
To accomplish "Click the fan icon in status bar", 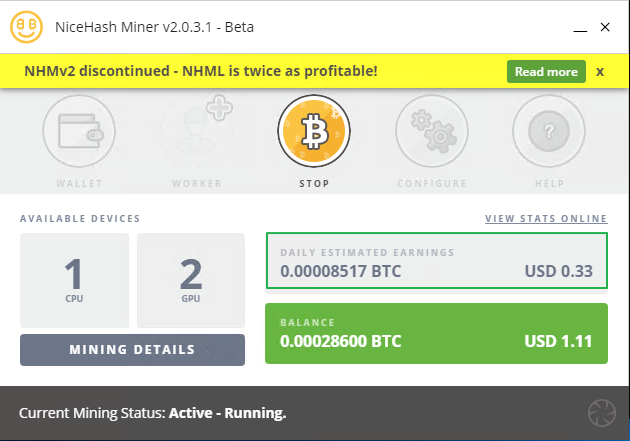I will click(x=602, y=412).
